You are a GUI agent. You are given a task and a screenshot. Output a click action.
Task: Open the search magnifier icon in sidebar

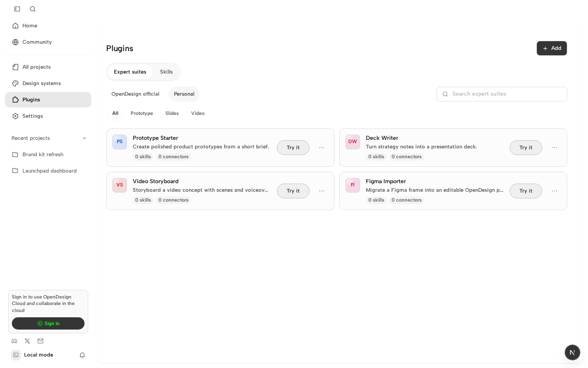coord(33,9)
